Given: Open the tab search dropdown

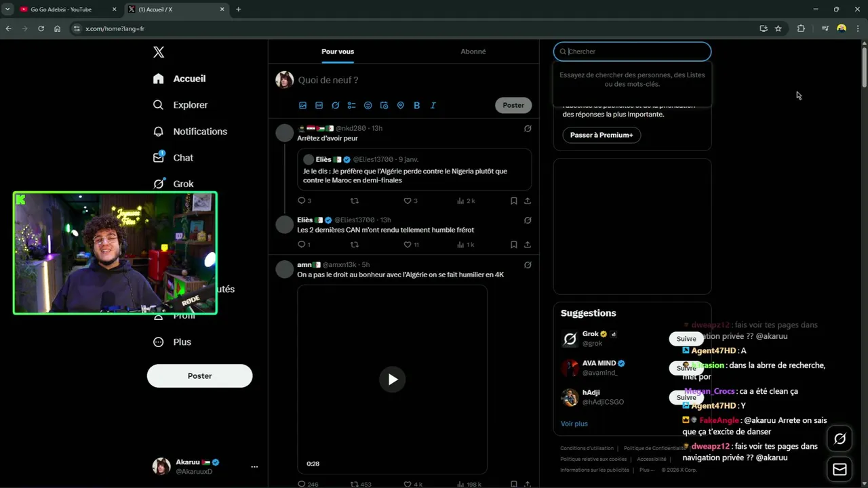Looking at the screenshot, I should click(7, 9).
